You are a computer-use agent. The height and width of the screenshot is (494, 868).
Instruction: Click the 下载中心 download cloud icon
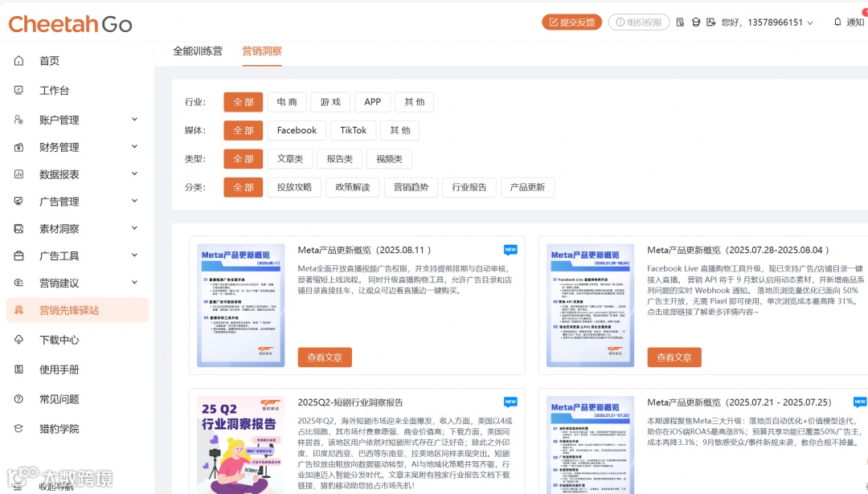(x=18, y=340)
